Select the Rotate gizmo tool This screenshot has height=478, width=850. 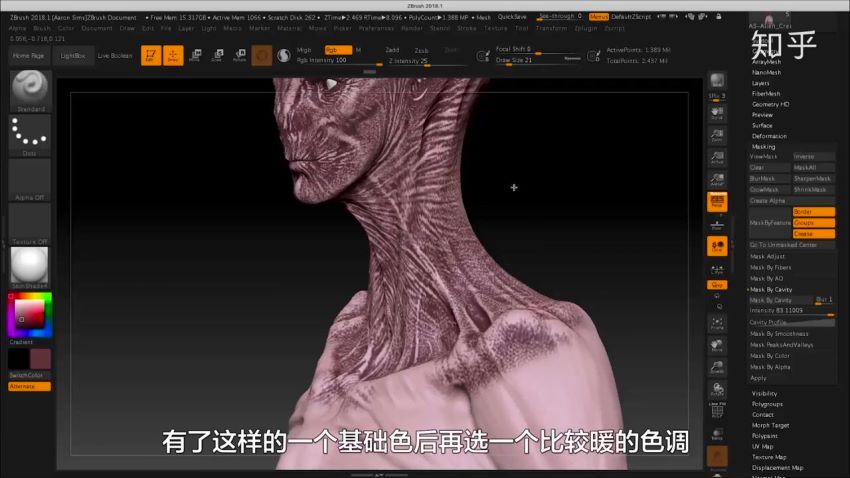pyautogui.click(x=240, y=55)
